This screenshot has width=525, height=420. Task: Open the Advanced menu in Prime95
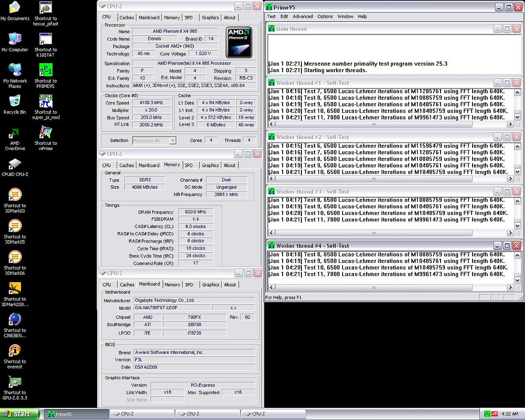point(303,17)
